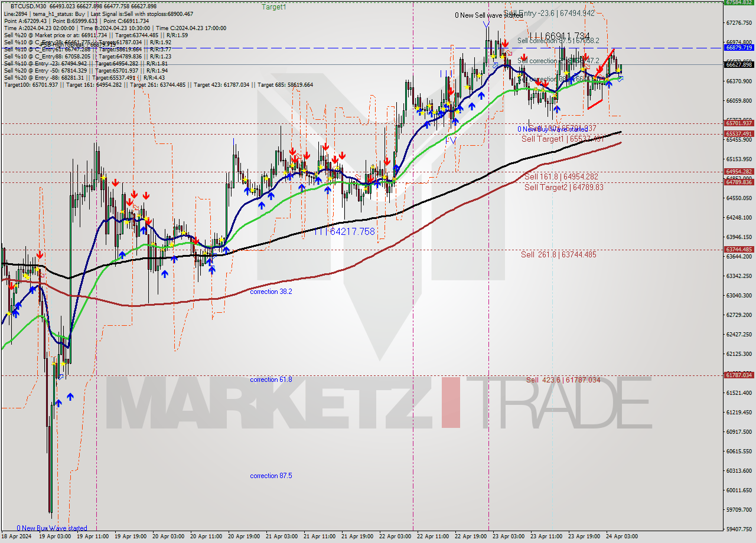
Task: Select the 'Target100: 65701.937' summary line
Action: (158, 84)
